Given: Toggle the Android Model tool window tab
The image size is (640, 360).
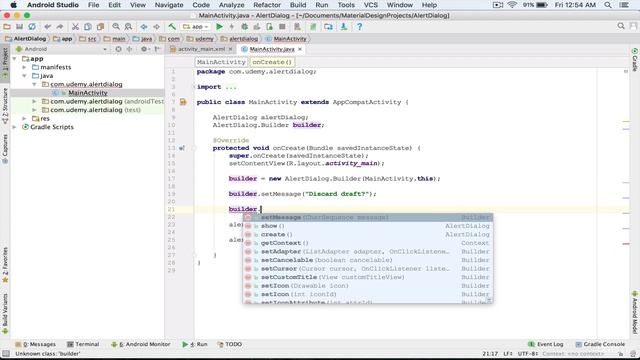Looking at the screenshot, I should click(x=635, y=312).
